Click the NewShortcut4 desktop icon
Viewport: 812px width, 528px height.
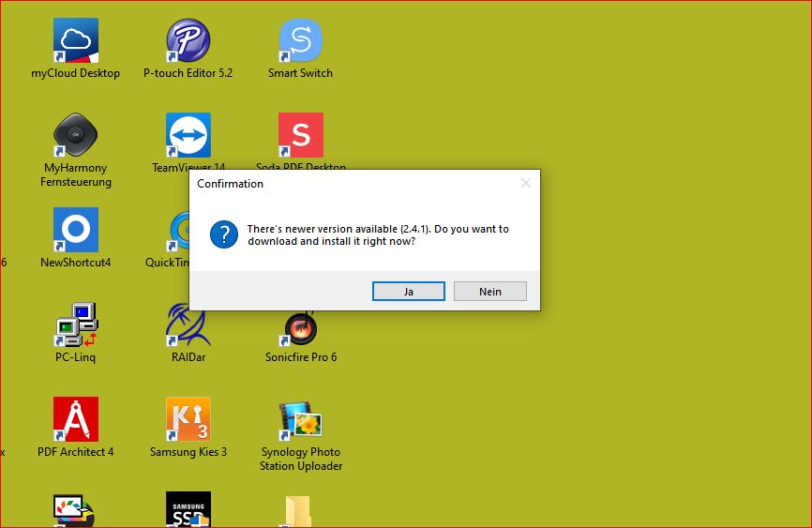(x=76, y=230)
